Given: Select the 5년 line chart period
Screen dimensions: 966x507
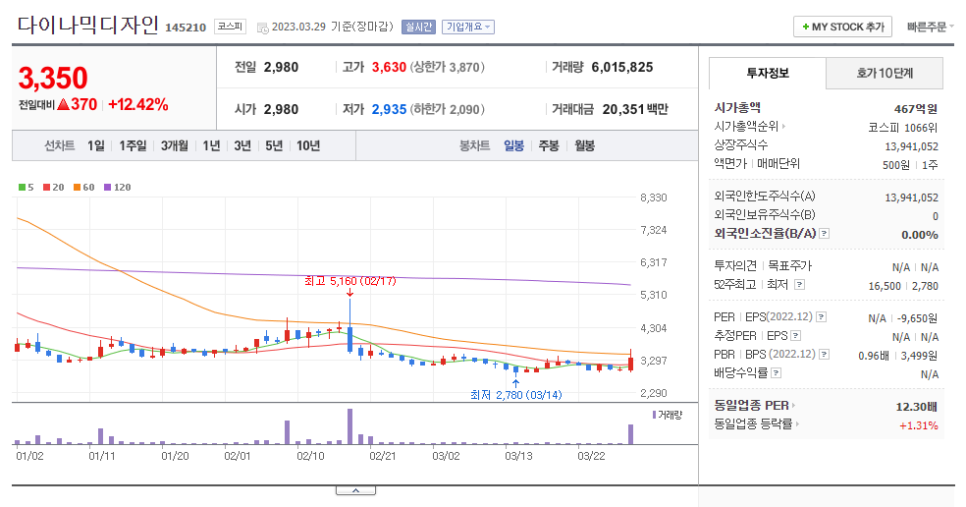Looking at the screenshot, I should point(274,145).
